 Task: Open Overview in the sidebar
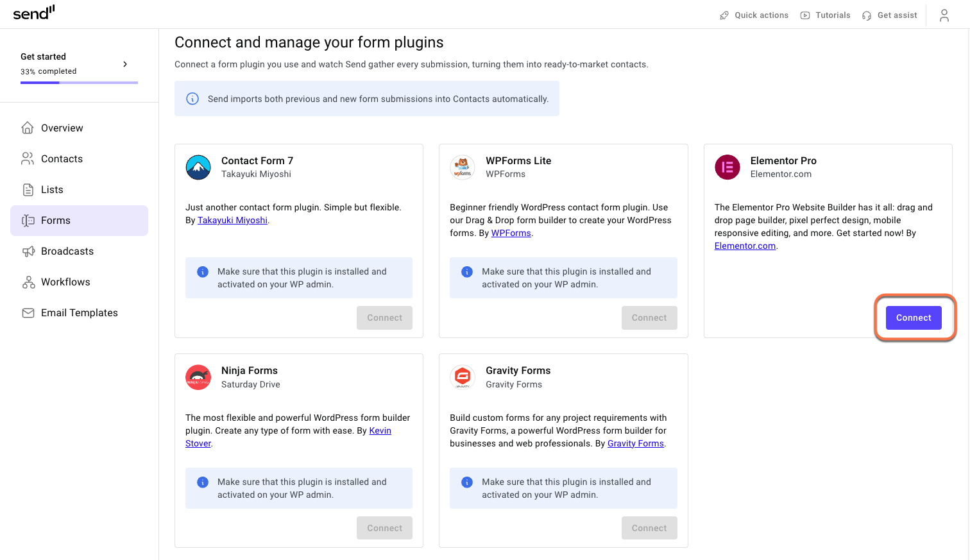click(x=79, y=128)
